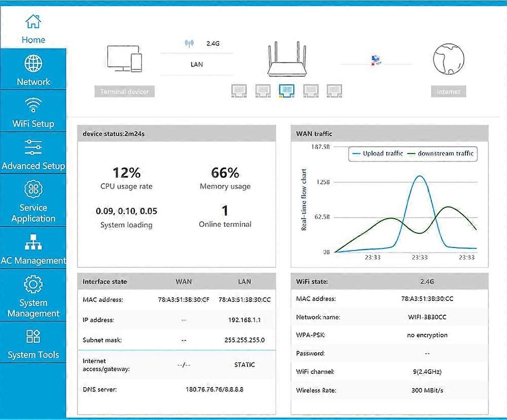The width and height of the screenshot is (507, 420).
Task: Open the Home page icon
Action: coord(33,22)
